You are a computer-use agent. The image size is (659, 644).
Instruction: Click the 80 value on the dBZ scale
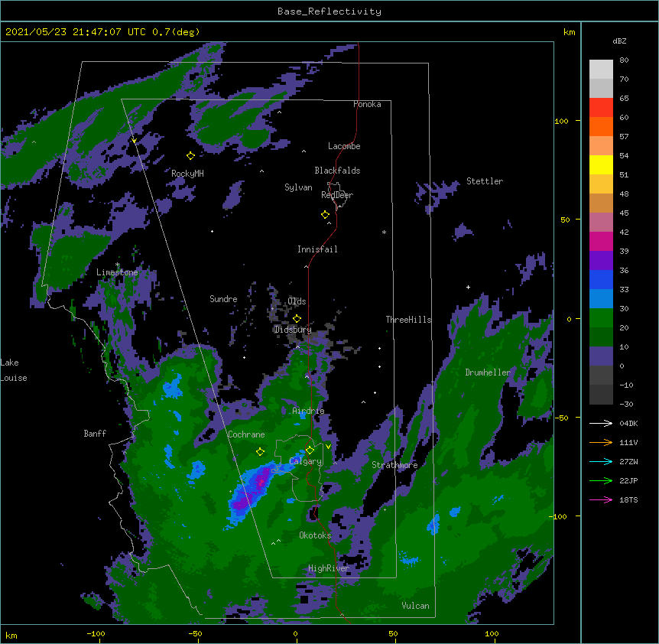(624, 60)
